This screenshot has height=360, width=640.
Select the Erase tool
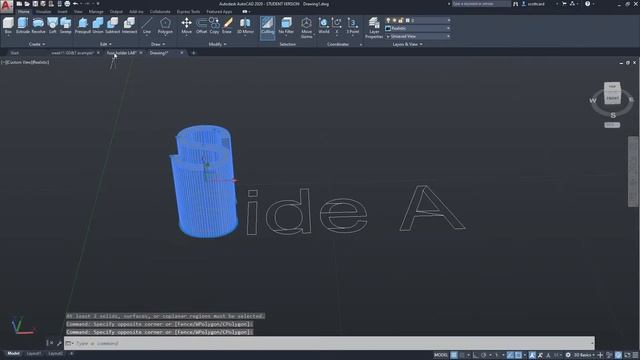coord(227,25)
